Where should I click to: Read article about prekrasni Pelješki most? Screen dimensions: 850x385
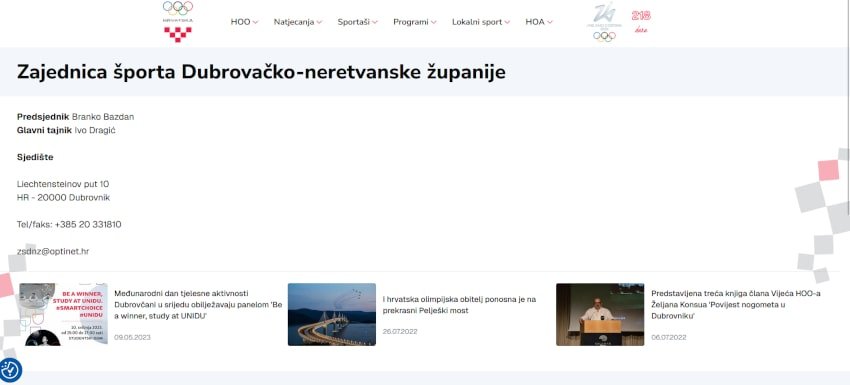point(459,305)
